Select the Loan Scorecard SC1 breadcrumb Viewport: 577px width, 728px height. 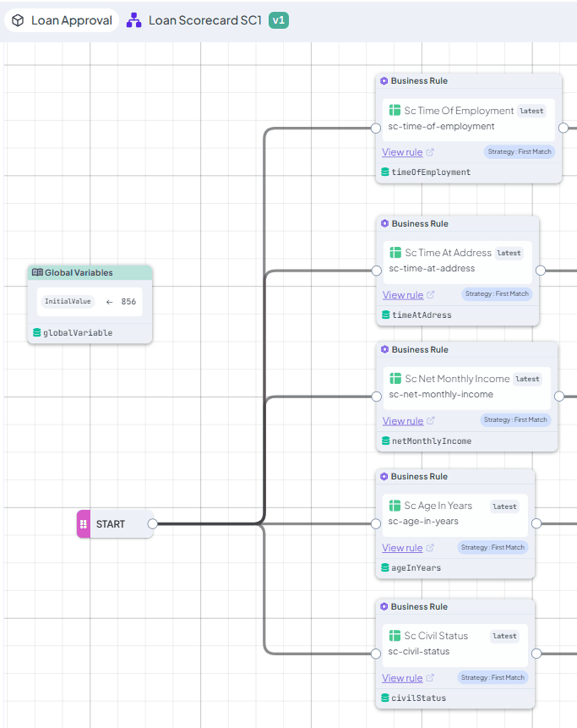pos(205,20)
